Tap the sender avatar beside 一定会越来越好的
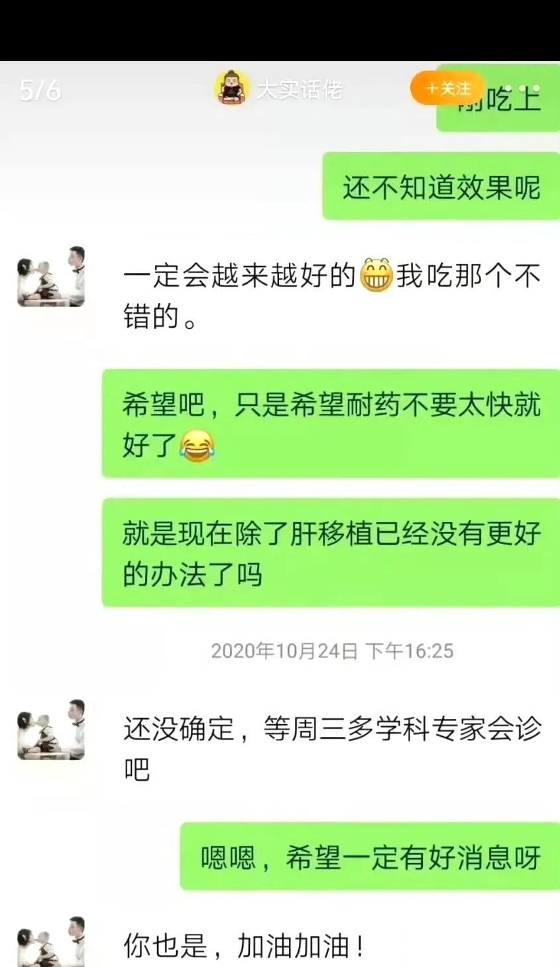 [51, 277]
